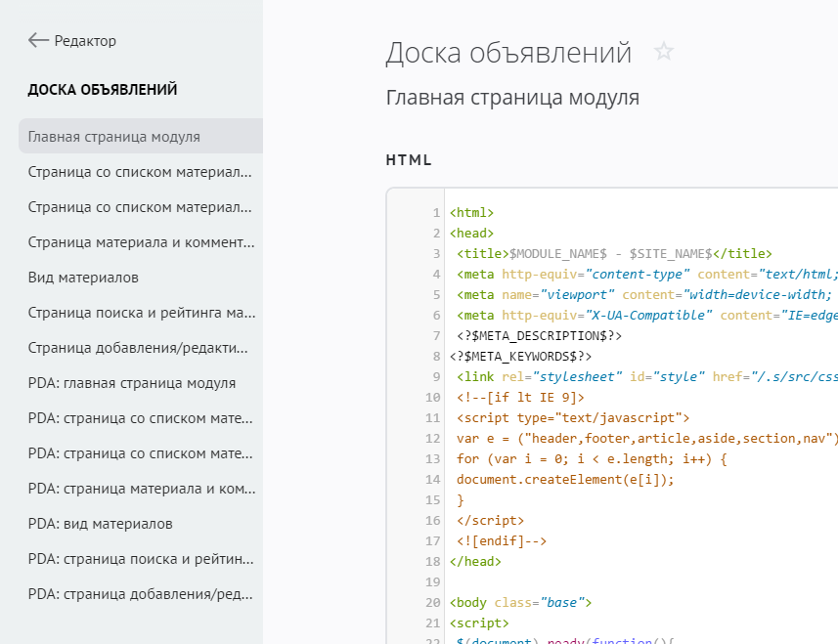Open PDA: страница добавления/редактирования
The height and width of the screenshot is (644, 838).
click(140, 594)
